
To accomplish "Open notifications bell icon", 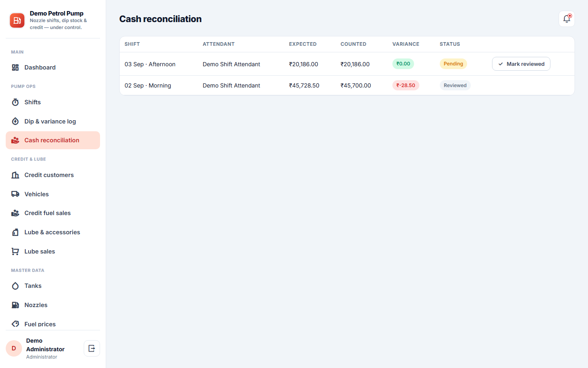I will [x=567, y=19].
